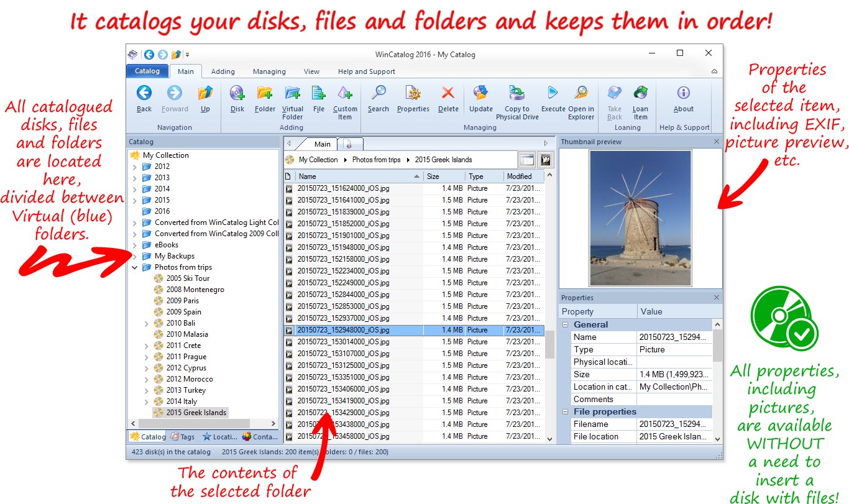Select the 2009 Paris disk in the tree

pos(182,301)
